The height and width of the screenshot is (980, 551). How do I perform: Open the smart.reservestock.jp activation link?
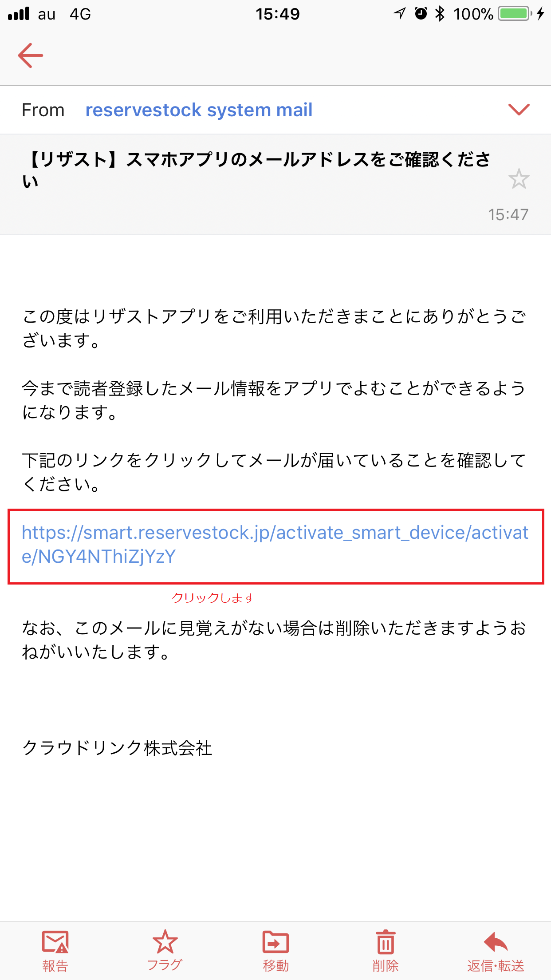point(275,544)
